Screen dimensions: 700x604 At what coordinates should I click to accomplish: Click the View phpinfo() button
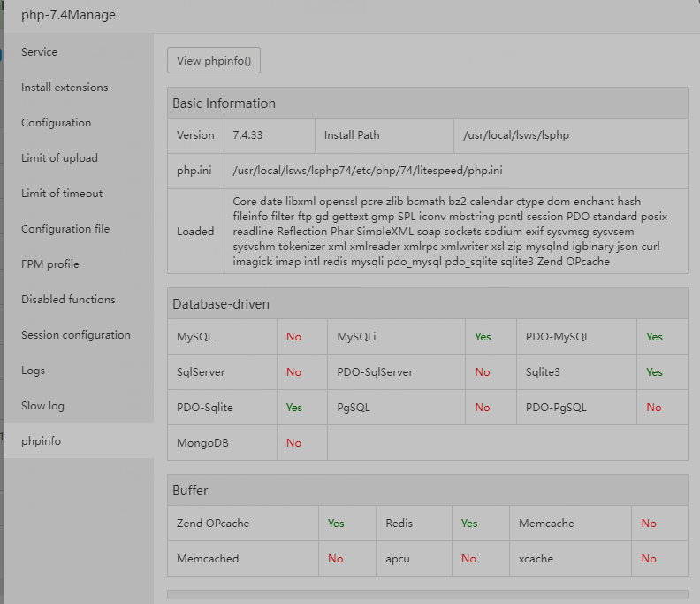click(214, 61)
